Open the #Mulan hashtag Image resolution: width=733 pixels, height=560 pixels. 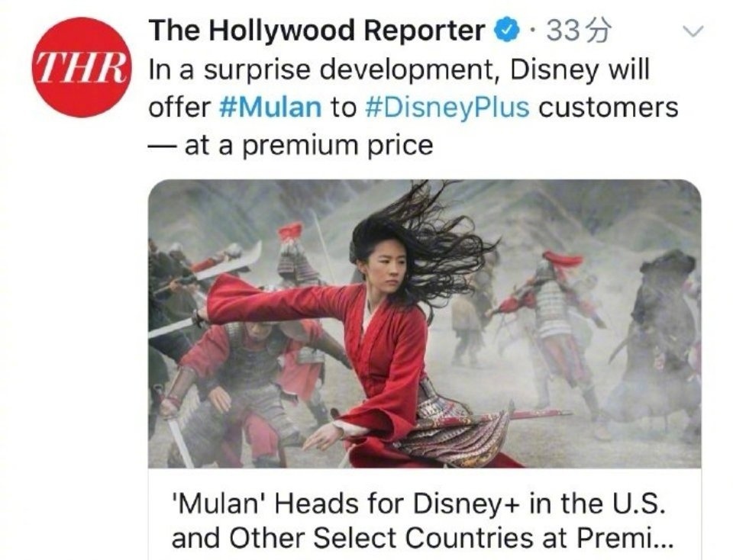coord(270,108)
